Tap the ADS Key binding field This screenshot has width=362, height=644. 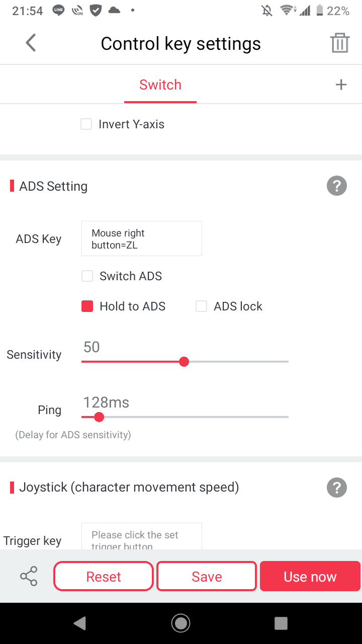(141, 238)
